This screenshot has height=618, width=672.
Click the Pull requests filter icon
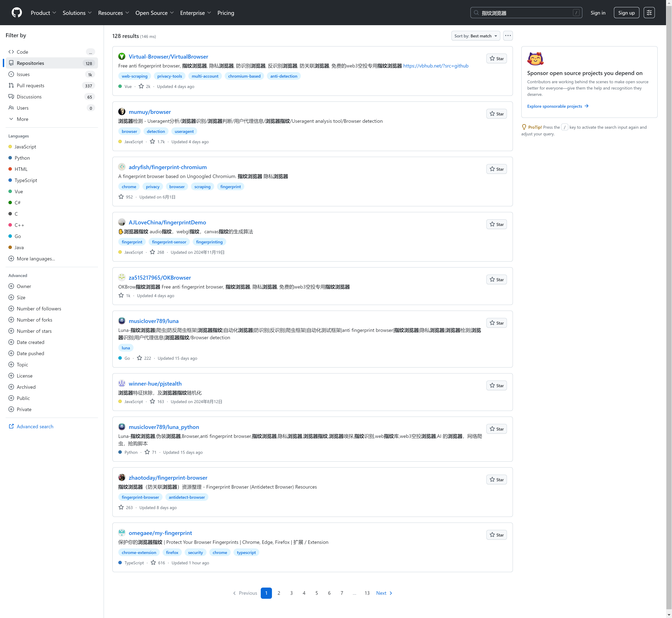point(11,86)
